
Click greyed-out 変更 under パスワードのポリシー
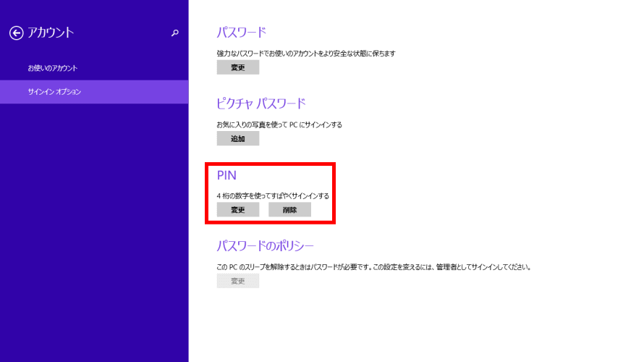coord(237,281)
